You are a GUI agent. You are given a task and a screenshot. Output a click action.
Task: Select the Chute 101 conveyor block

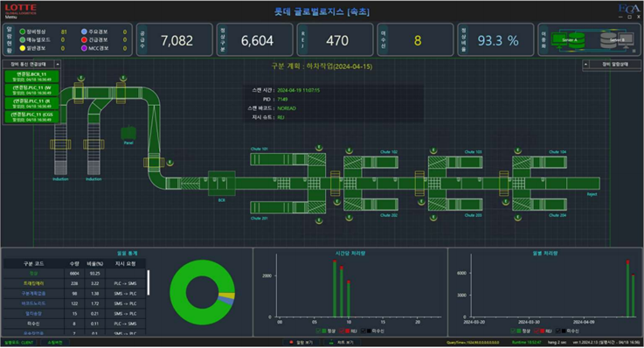click(287, 159)
